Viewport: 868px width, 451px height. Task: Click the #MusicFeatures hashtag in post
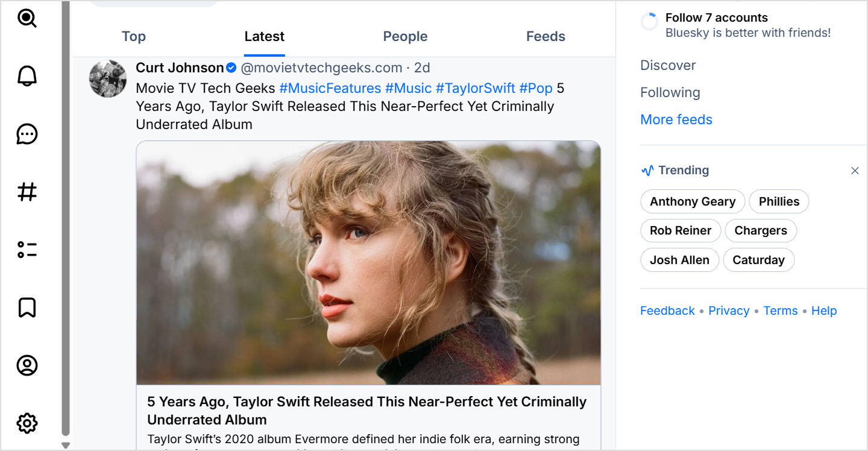[x=330, y=89]
